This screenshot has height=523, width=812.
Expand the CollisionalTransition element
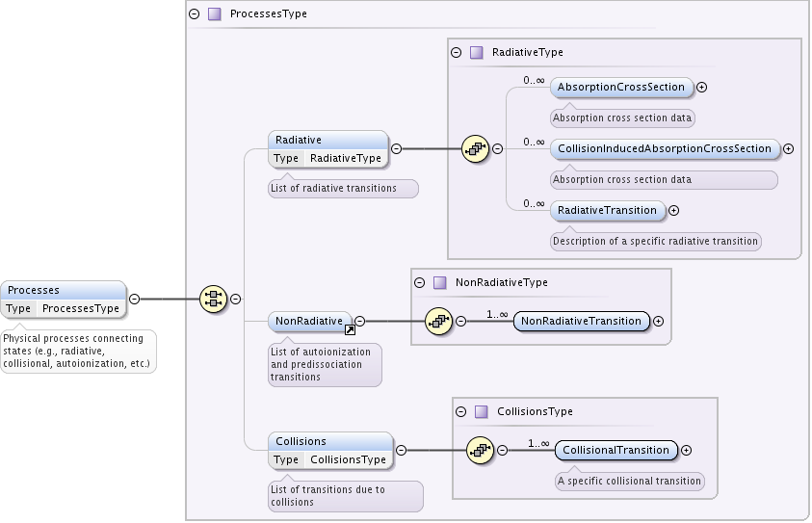686,450
